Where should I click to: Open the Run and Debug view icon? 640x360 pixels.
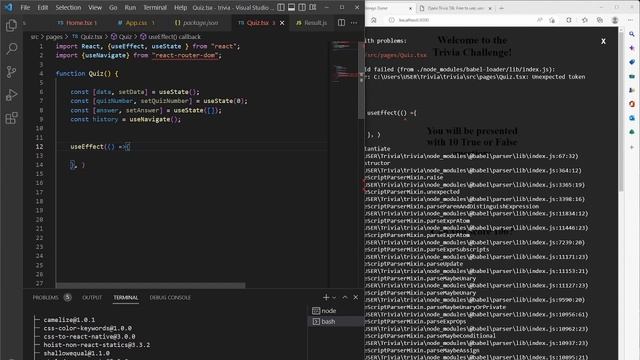coord(11,96)
